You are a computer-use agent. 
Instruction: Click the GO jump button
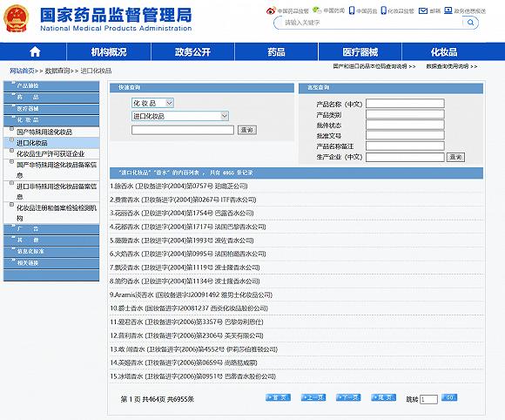449,397
